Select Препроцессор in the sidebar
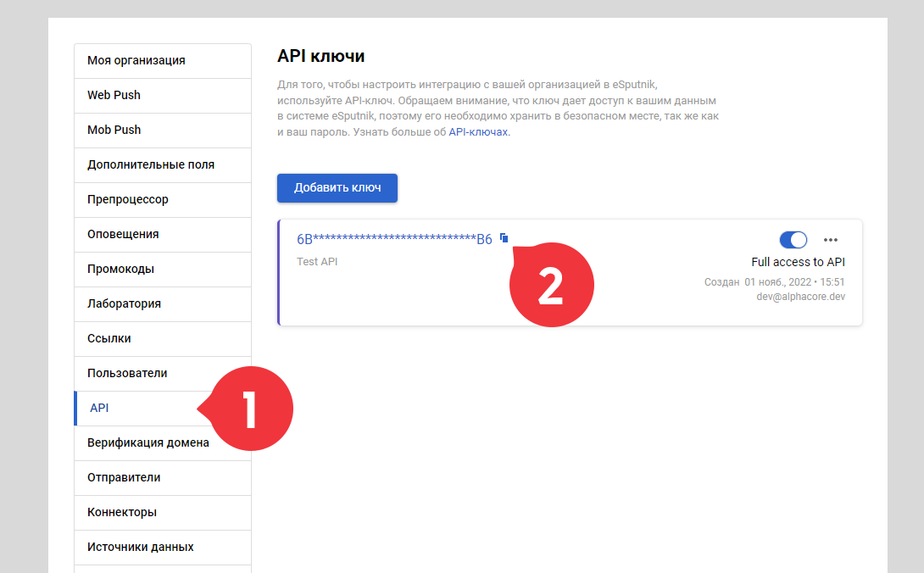The height and width of the screenshot is (573, 924). coord(163,200)
